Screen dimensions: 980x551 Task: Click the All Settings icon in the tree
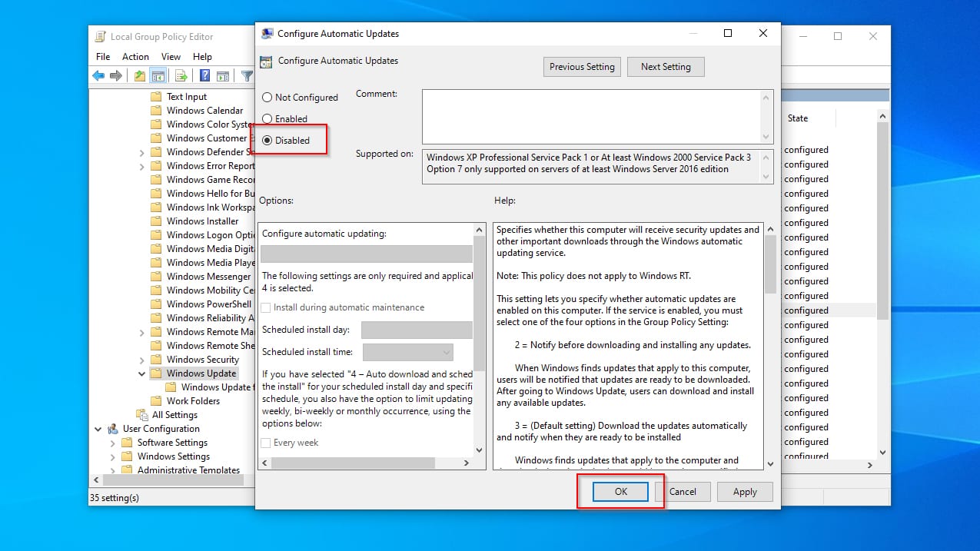pos(141,415)
